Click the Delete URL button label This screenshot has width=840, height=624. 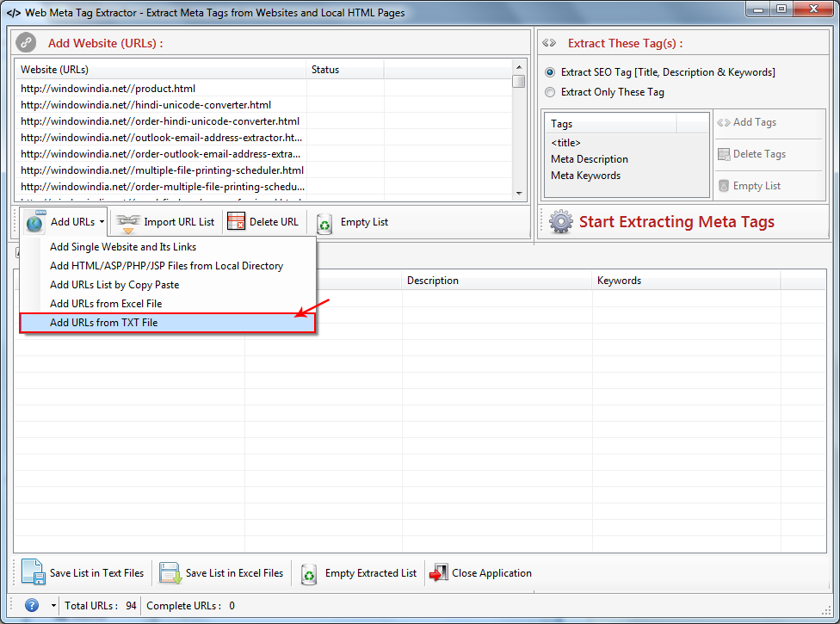click(274, 222)
